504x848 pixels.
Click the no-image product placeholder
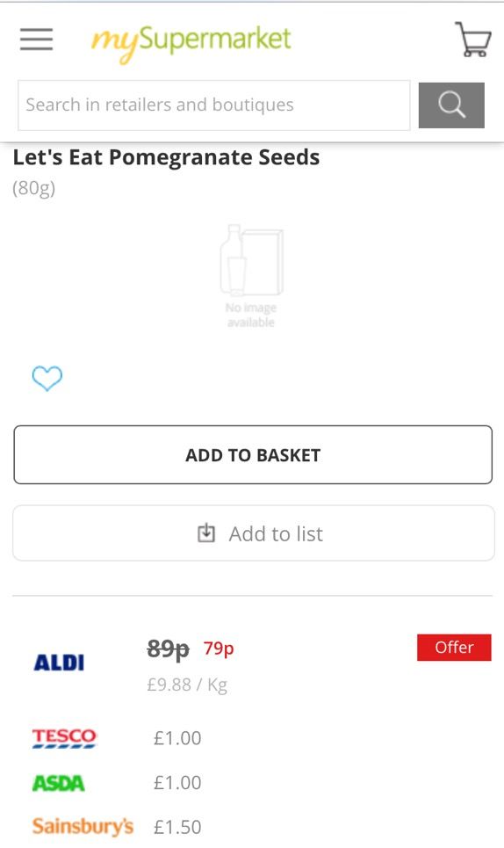[251, 276]
